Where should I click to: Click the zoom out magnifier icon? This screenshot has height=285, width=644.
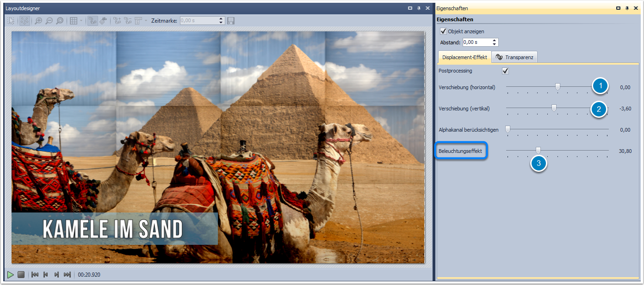point(49,21)
